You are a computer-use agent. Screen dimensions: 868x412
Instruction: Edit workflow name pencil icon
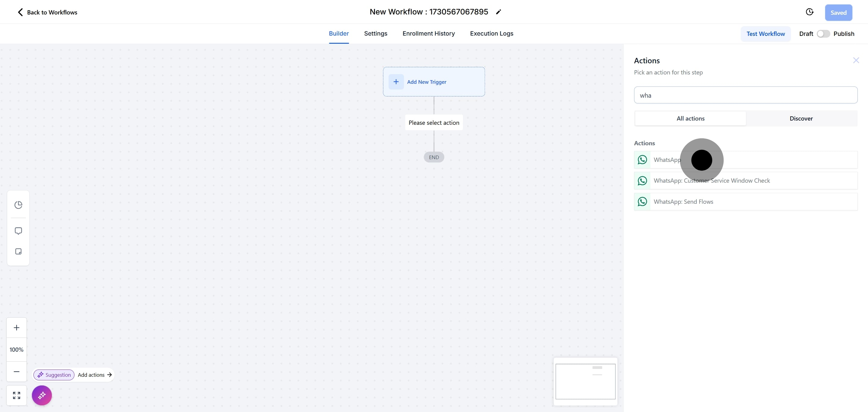499,12
